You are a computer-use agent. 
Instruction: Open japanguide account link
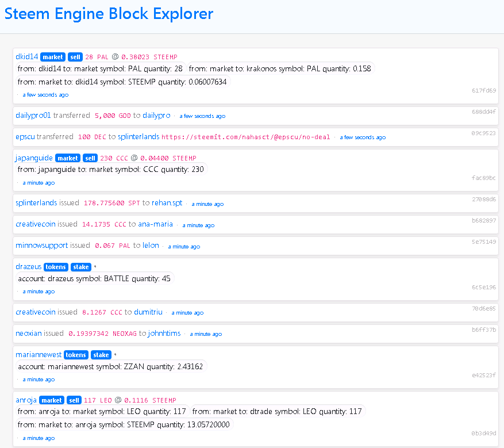[x=34, y=158]
